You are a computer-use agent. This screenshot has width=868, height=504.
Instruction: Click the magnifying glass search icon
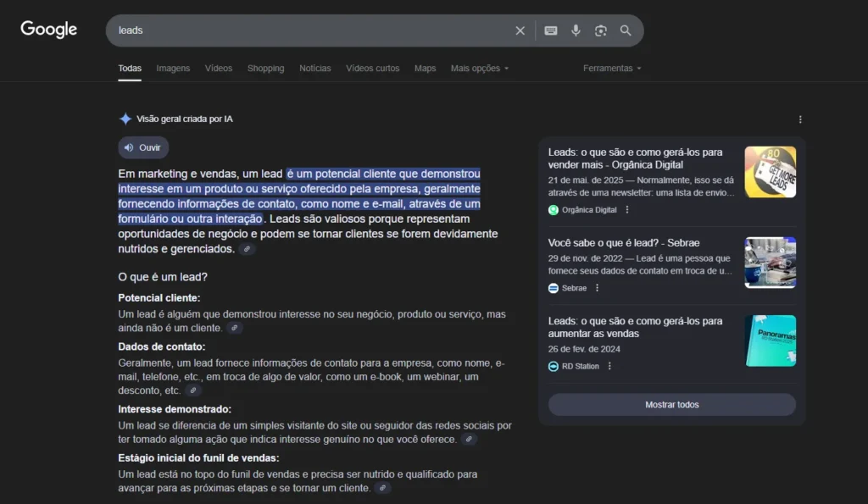click(x=626, y=30)
